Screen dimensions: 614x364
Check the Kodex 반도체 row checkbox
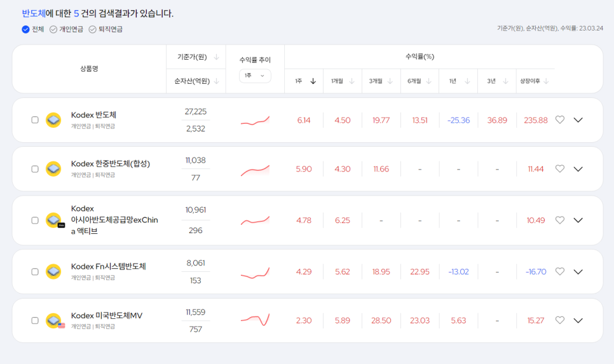[35, 120]
